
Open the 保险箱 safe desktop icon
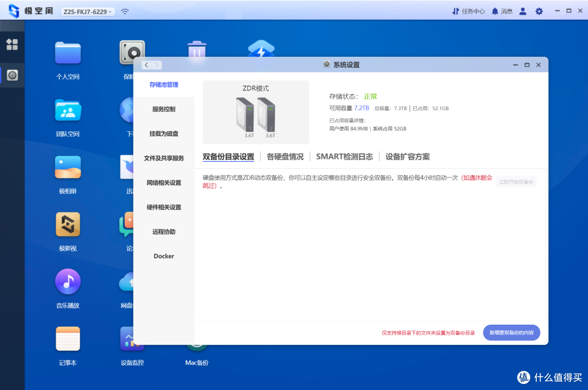(x=132, y=52)
